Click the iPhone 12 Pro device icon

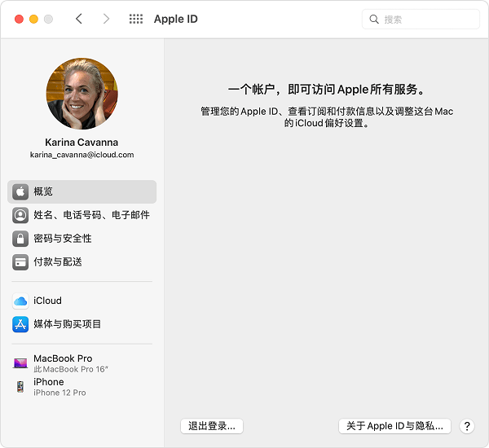(x=20, y=387)
